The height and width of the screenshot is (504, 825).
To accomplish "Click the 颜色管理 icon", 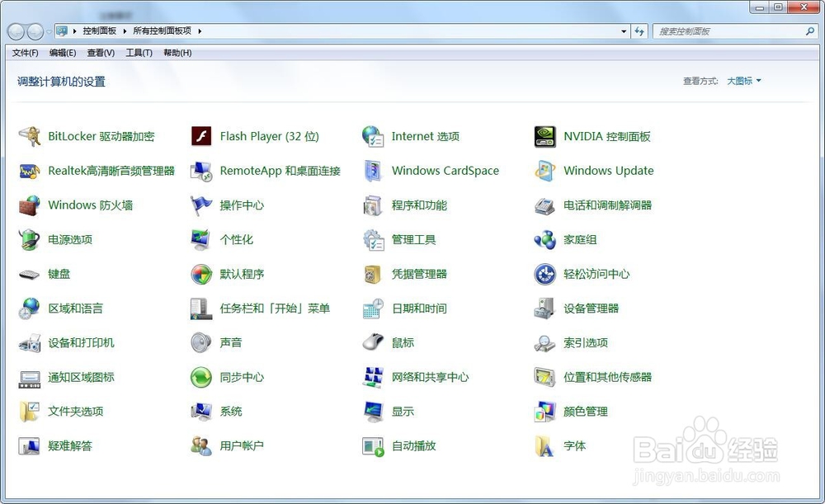I will click(x=544, y=412).
